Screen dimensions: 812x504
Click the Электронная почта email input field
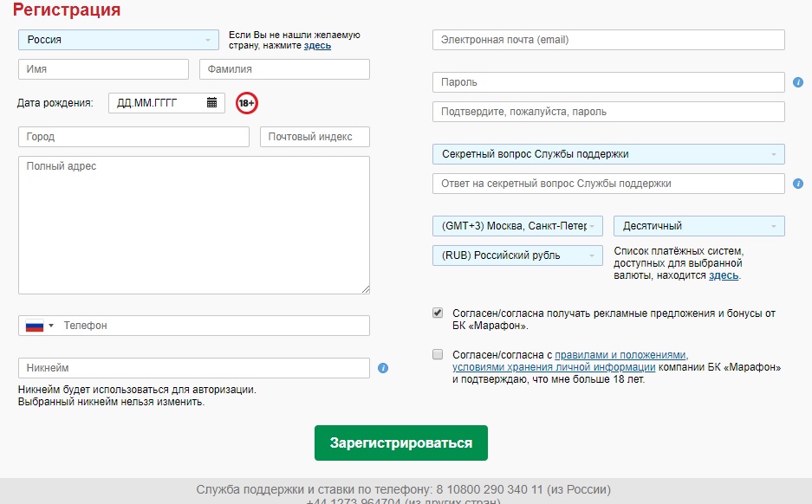pos(608,40)
